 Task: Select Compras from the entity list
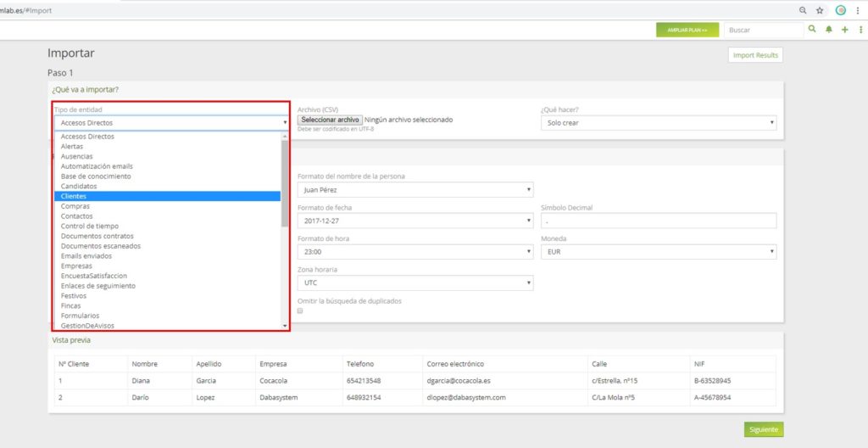pos(168,206)
